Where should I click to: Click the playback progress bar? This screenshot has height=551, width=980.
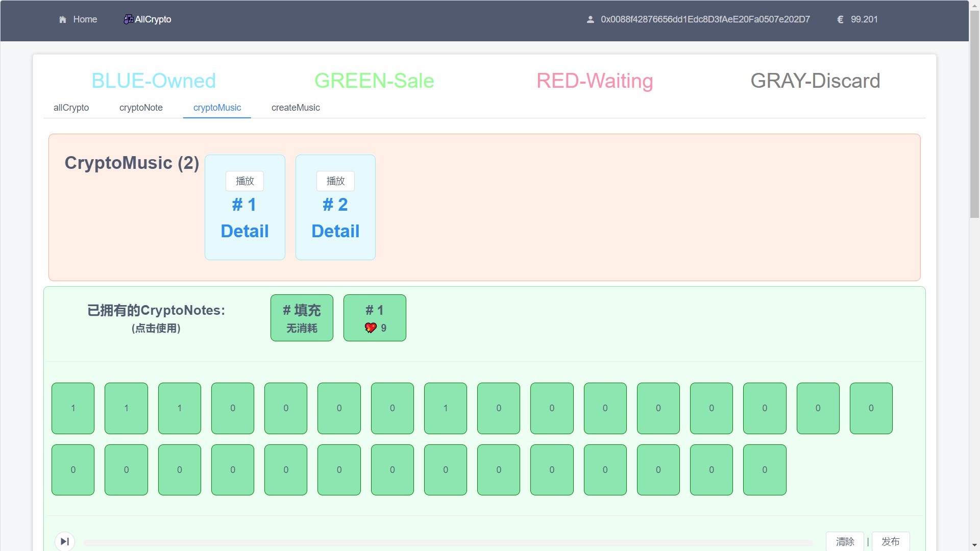(x=448, y=543)
